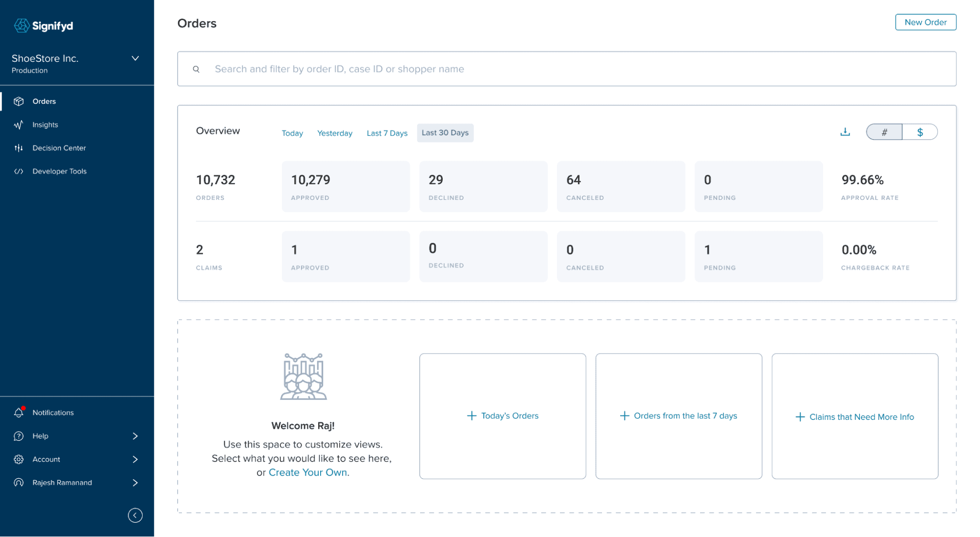This screenshot has width=980, height=537.
Task: Collapse the left navigation sidebar
Action: pos(135,515)
